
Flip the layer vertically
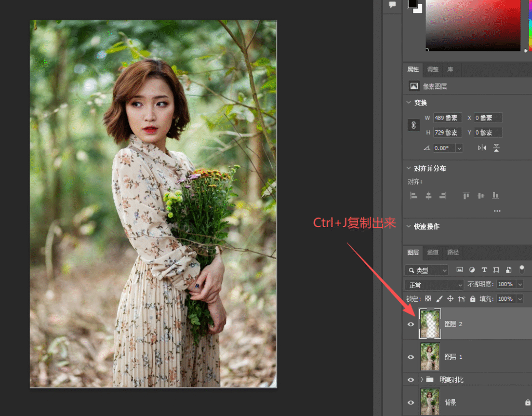496,148
